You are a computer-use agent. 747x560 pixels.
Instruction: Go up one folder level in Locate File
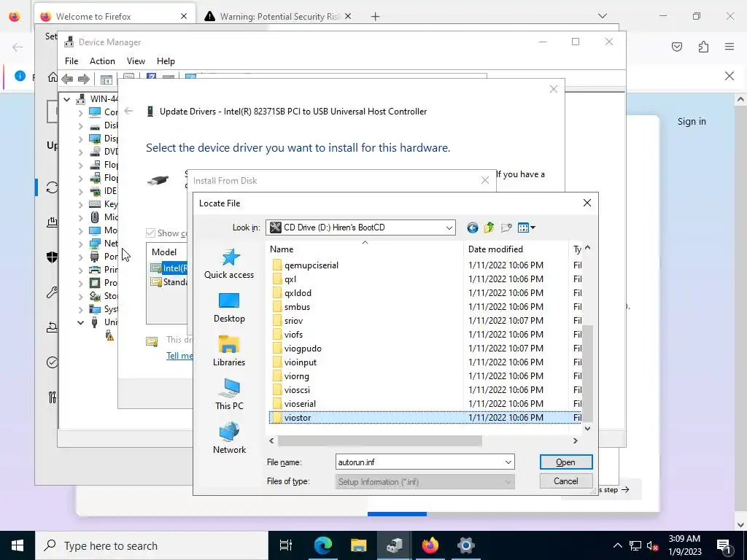(489, 227)
